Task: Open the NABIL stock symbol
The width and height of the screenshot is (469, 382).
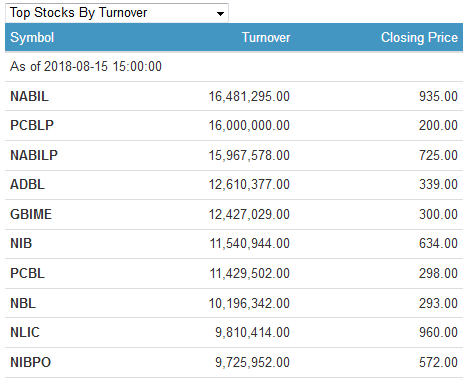Action: click(x=29, y=96)
